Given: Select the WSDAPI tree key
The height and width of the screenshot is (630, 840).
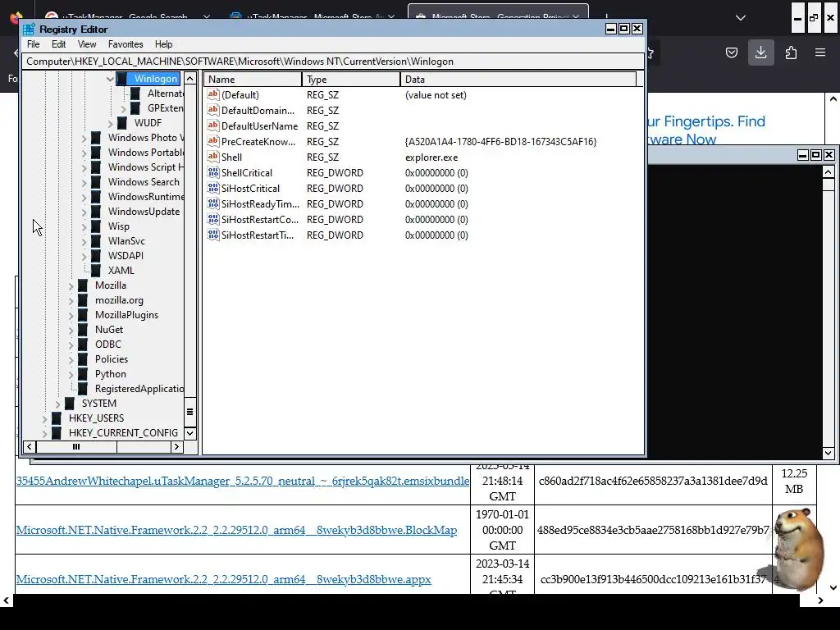Looking at the screenshot, I should click(x=126, y=256).
